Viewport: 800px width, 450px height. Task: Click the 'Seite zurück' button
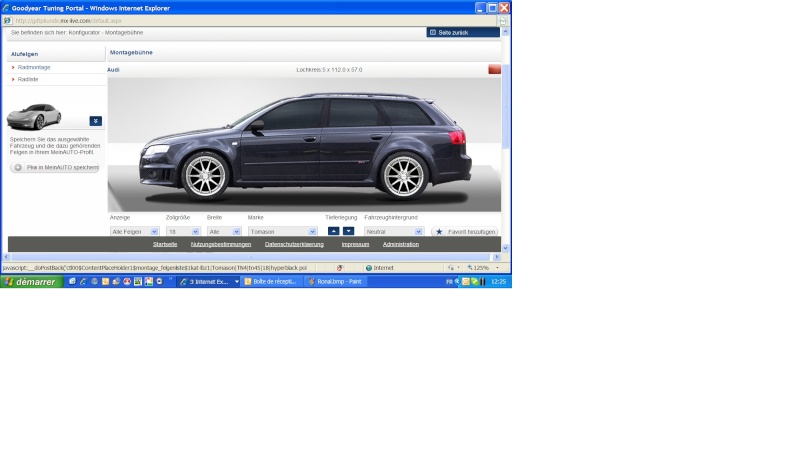463,32
